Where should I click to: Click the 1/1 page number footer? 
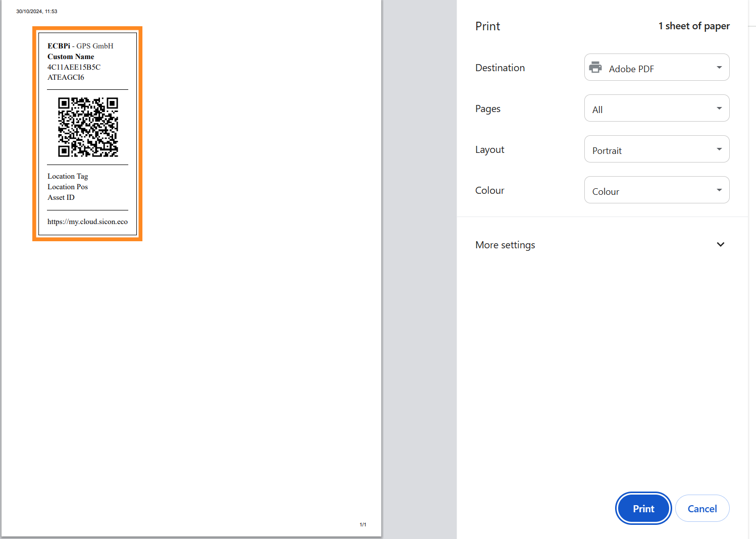(x=363, y=525)
